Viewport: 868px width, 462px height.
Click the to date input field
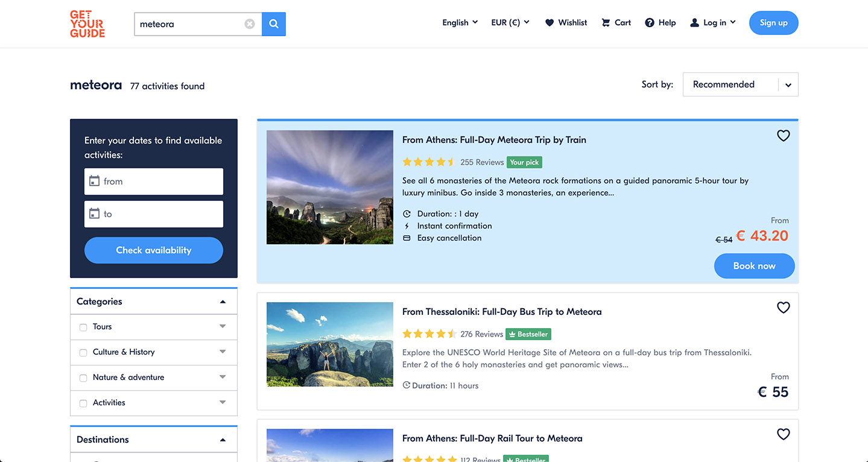coord(154,214)
